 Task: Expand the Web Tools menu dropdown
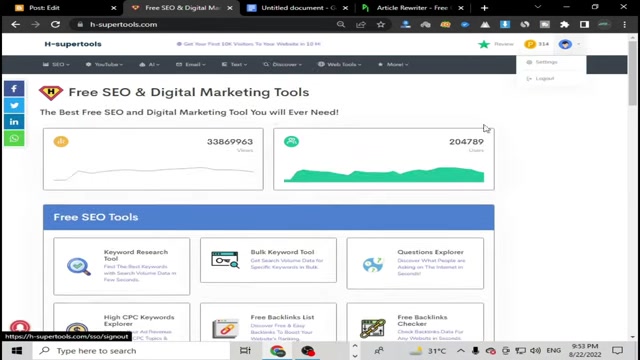[x=340, y=64]
